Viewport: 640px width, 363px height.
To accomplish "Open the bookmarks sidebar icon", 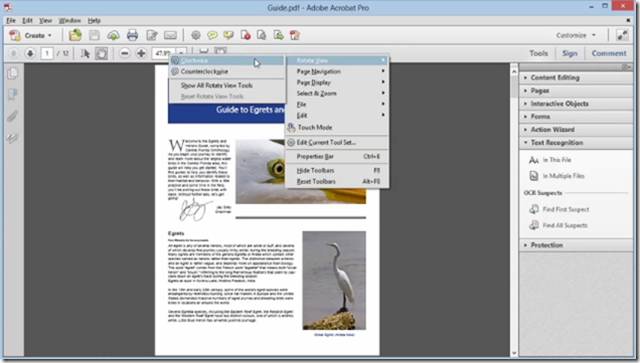I will 13,95.
